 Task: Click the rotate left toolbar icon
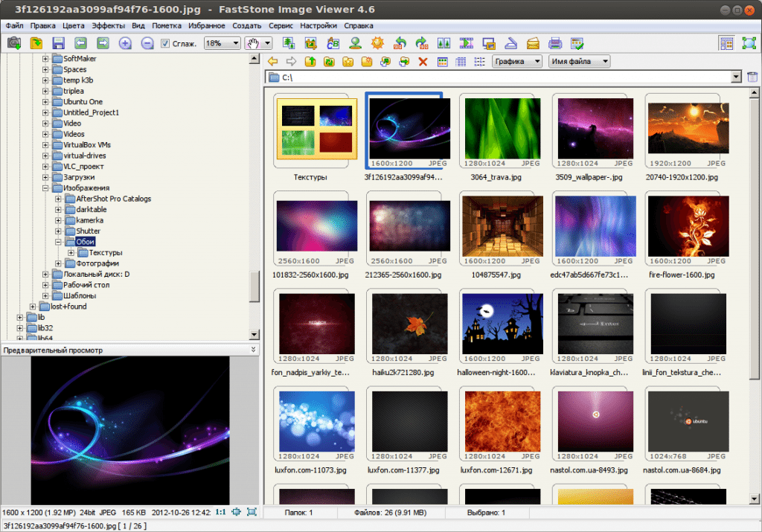(x=399, y=43)
